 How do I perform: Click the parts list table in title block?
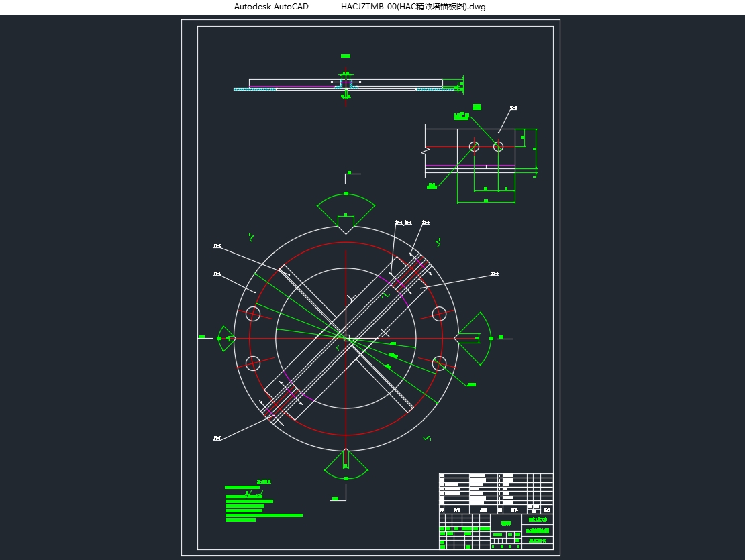(x=495, y=488)
